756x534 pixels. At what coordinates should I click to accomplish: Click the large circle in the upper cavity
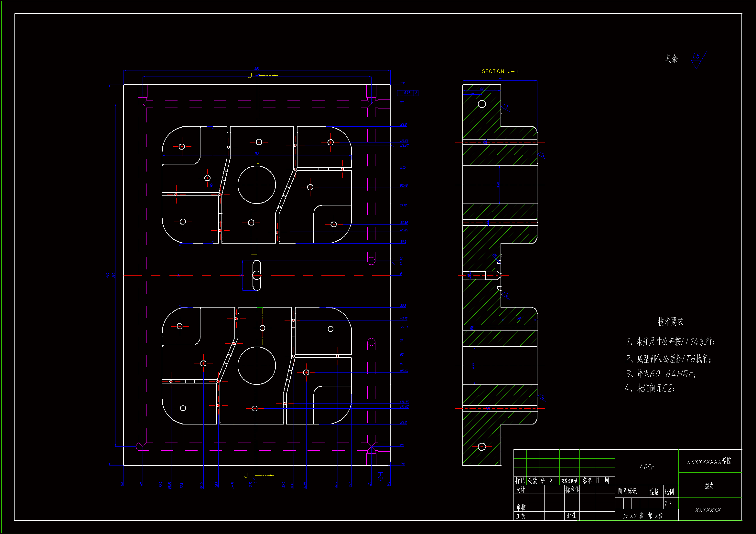click(x=256, y=185)
